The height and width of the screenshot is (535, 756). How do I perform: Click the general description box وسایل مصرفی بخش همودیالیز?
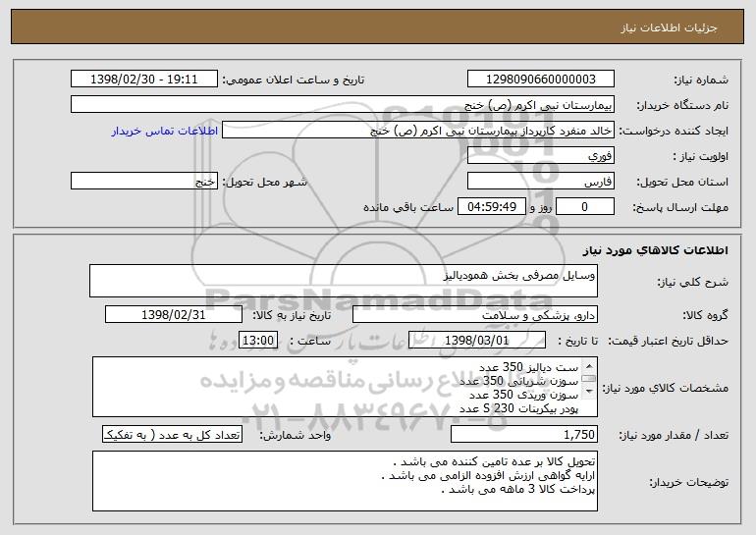point(344,281)
